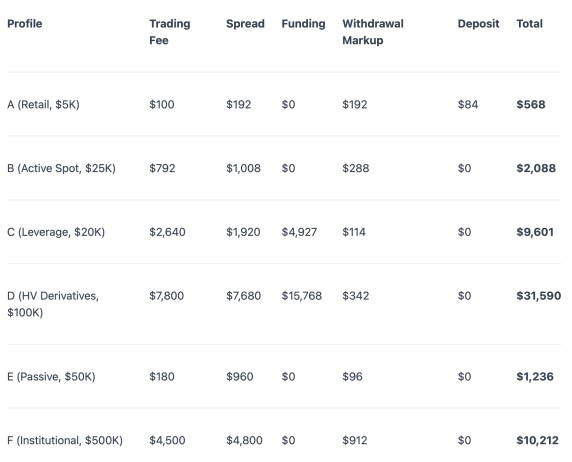Click the $568 total for Retail

[x=531, y=105]
